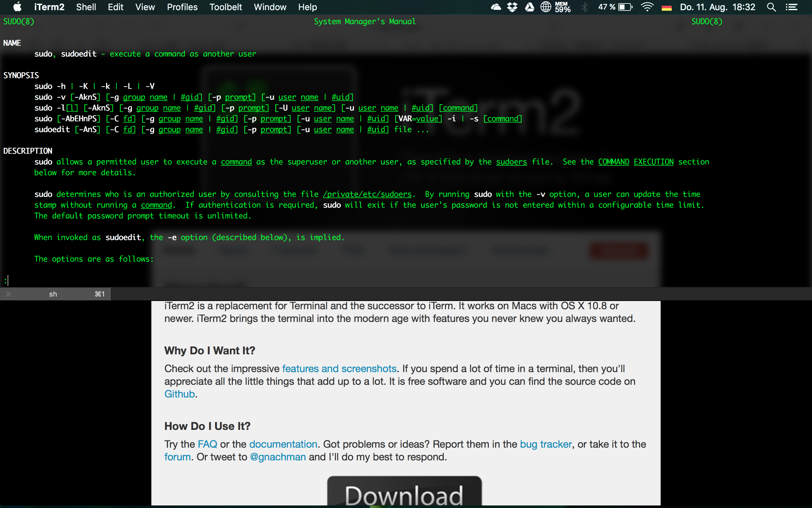
Task: Click the SUDO(8) header at top right
Action: (x=707, y=22)
